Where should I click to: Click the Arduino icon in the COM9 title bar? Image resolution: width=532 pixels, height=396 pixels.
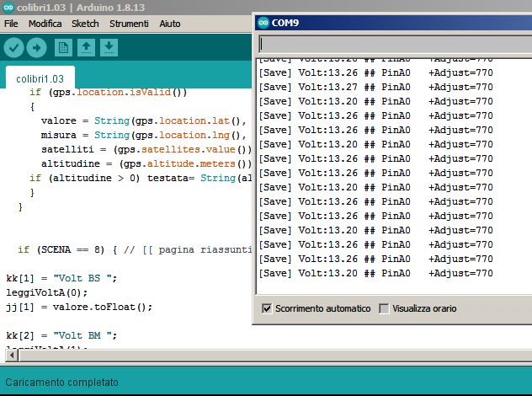(x=263, y=23)
